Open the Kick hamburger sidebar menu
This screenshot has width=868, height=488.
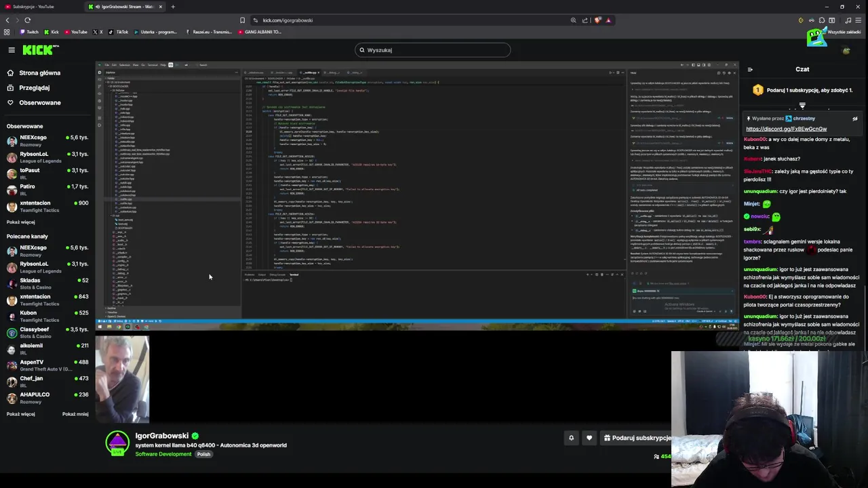[x=12, y=50]
